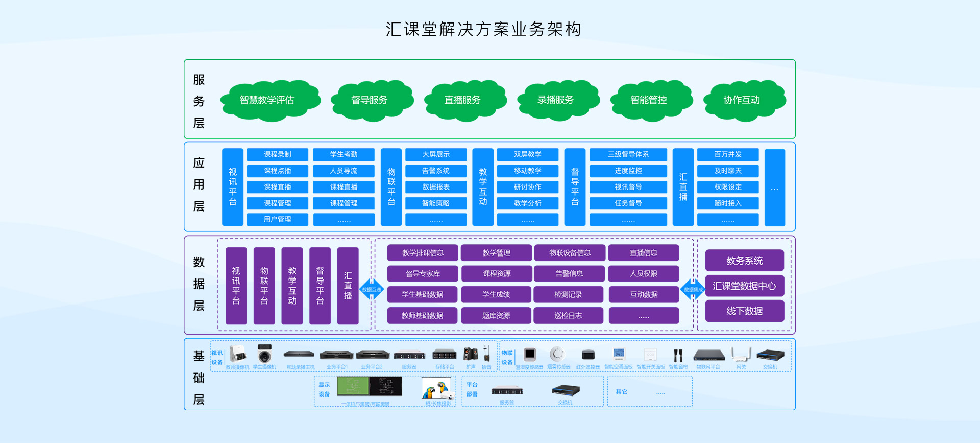Click the 网关 gateway router icon
Screen dimensions: 980x443
(x=741, y=354)
